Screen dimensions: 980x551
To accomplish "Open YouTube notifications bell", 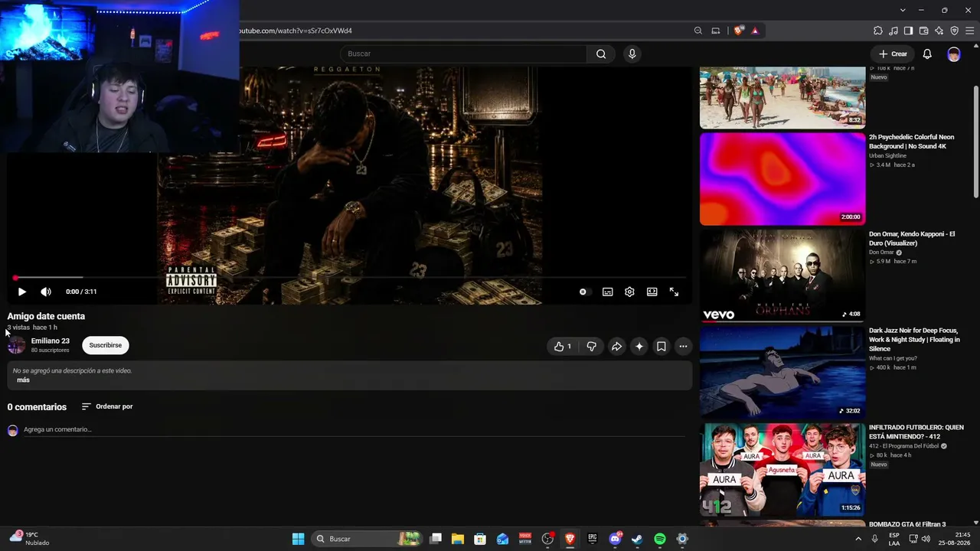I will pos(927,54).
